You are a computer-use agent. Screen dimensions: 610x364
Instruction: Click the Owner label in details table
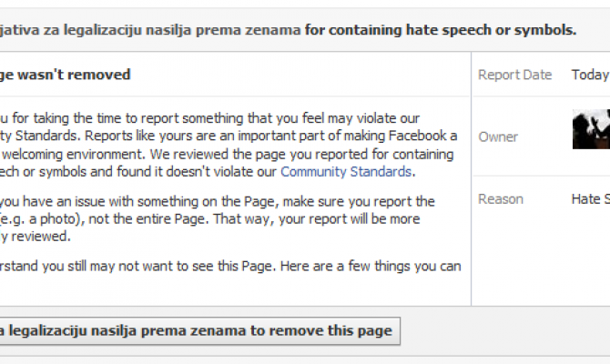[498, 136]
